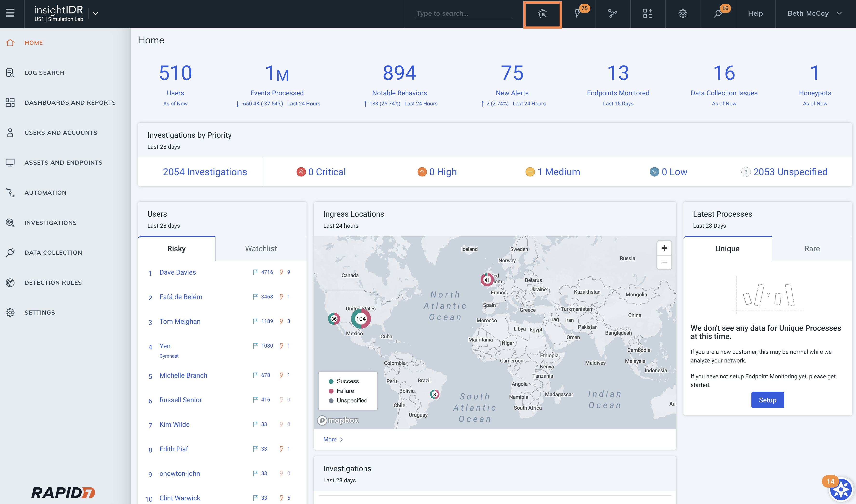Open the add-widgets grid icon
The width and height of the screenshot is (856, 504).
648,13
